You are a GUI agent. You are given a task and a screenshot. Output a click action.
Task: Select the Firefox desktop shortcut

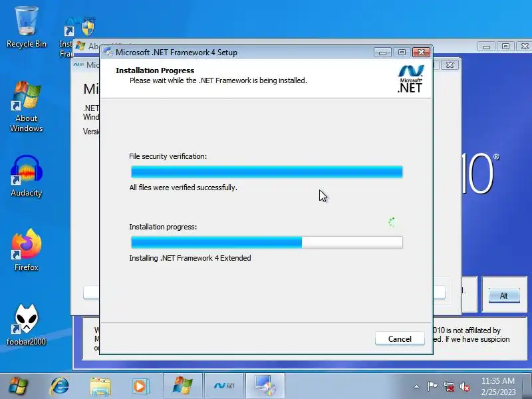point(27,251)
